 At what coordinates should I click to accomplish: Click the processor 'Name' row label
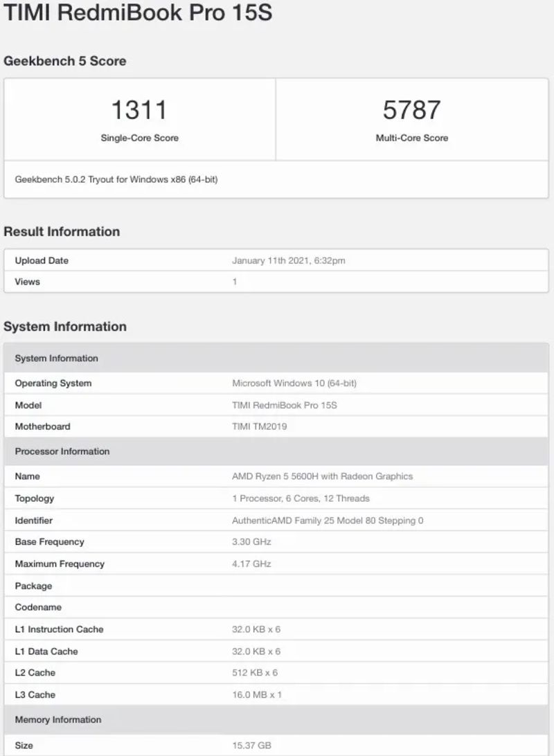tap(27, 476)
